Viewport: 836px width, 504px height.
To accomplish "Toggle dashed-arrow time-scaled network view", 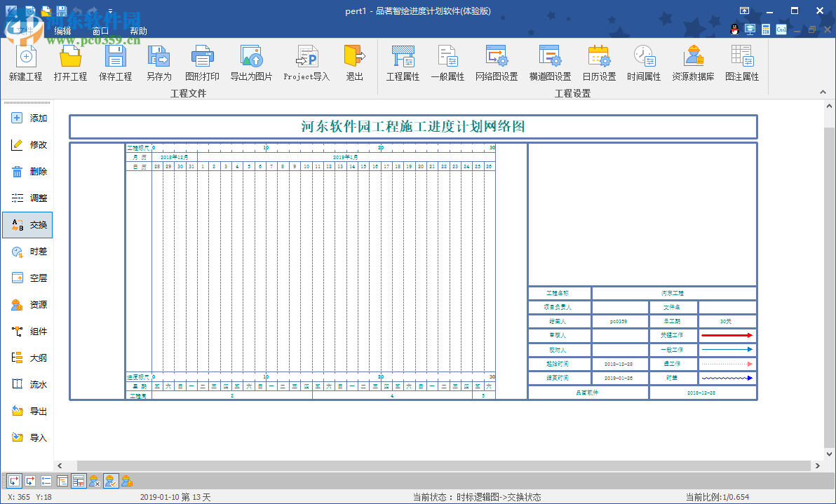I will coord(15,481).
